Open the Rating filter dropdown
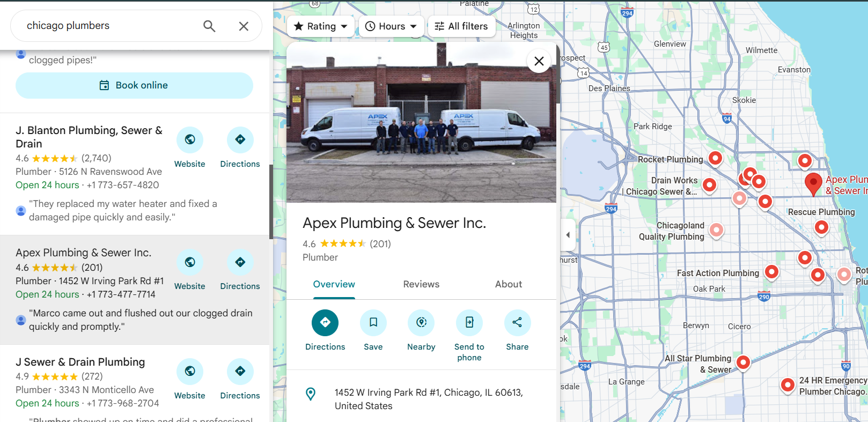 coord(321,26)
